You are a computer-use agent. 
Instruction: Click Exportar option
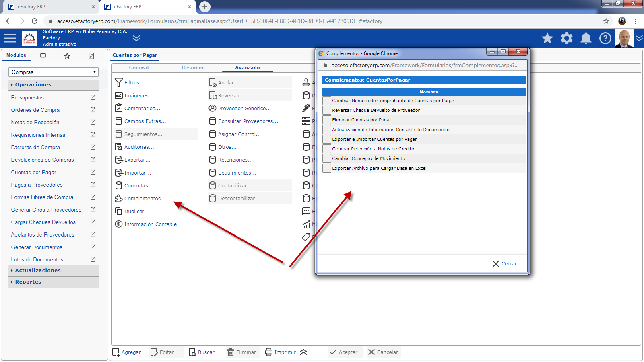click(x=133, y=160)
